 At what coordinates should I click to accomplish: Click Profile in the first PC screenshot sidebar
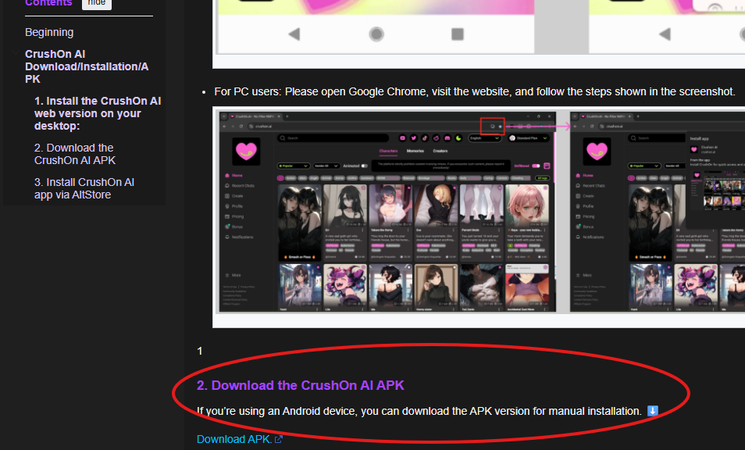click(234, 206)
